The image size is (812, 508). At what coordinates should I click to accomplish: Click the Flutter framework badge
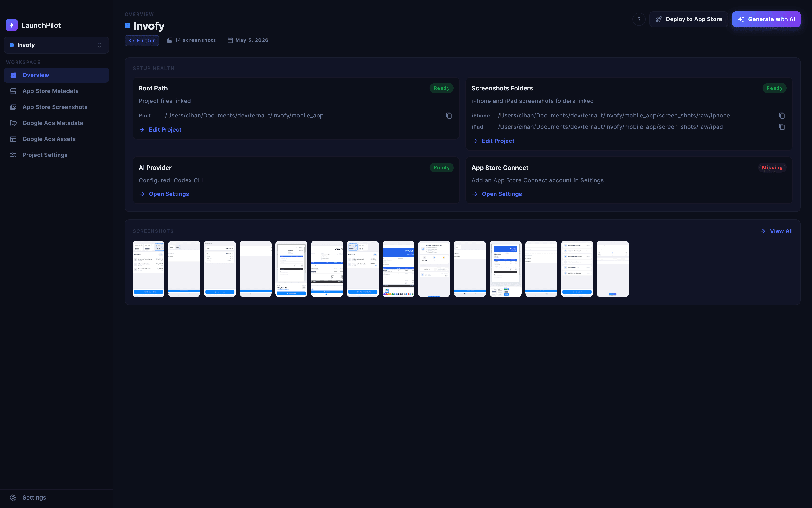click(142, 40)
